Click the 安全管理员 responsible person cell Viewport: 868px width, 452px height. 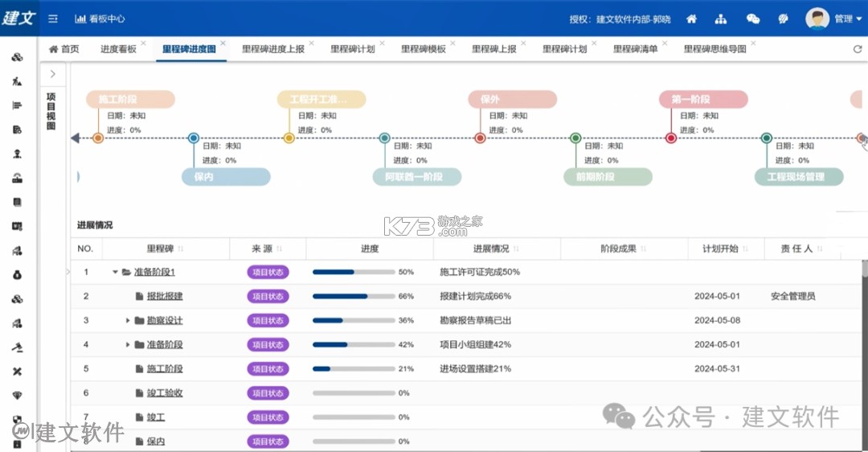pyautogui.click(x=793, y=296)
